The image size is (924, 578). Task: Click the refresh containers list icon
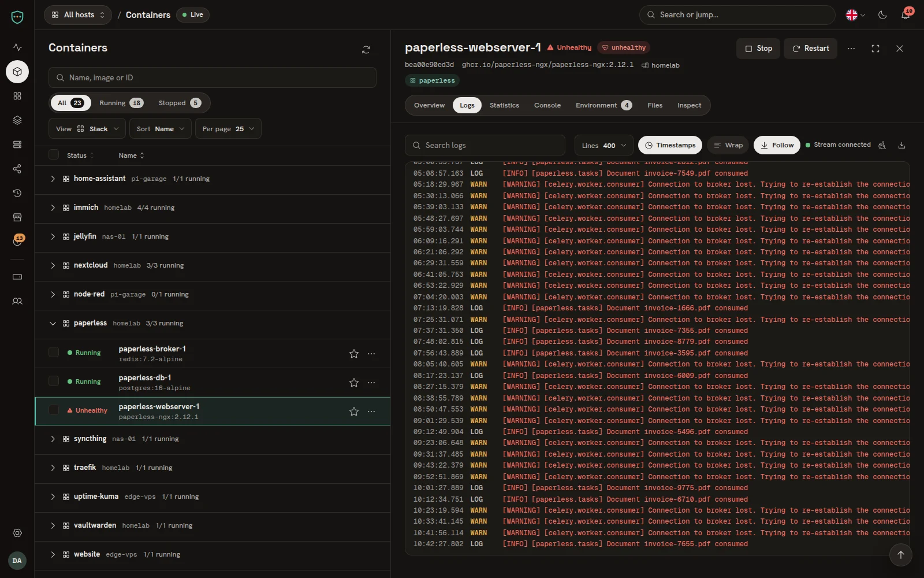366,50
